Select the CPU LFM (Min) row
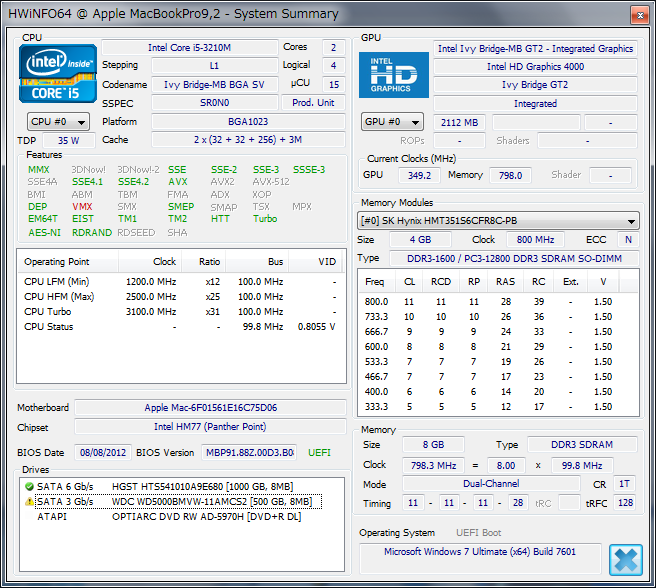The width and height of the screenshot is (656, 588). pyautogui.click(x=180, y=282)
